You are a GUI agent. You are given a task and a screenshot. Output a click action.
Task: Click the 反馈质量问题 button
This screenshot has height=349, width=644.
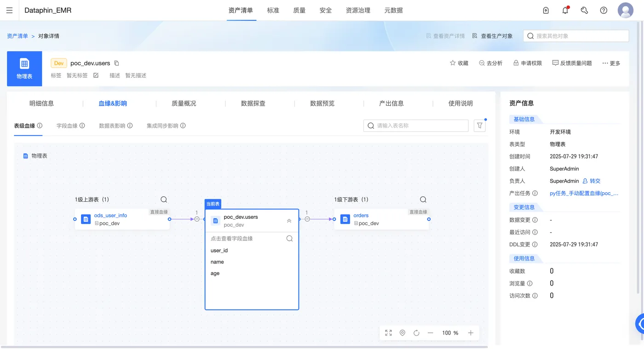point(572,63)
